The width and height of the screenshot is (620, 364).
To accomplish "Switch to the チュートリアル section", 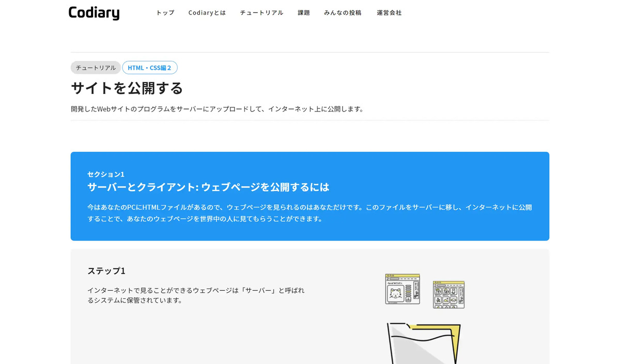I will 261,12.
